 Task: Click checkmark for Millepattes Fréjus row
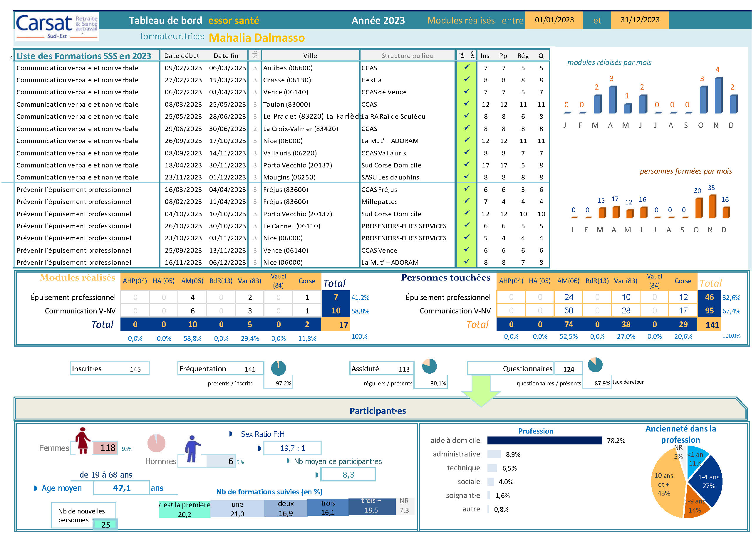tap(467, 201)
